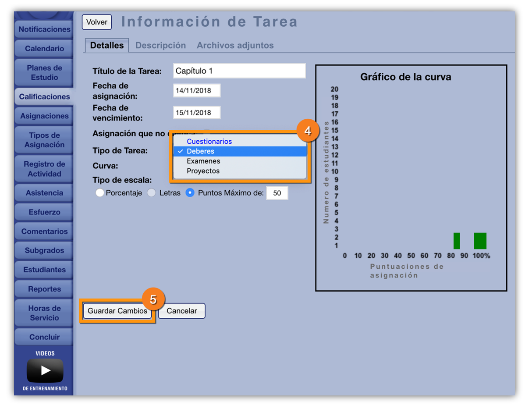Select the Porcentaje radio button
Screen dimensions: 532x409
(100, 193)
